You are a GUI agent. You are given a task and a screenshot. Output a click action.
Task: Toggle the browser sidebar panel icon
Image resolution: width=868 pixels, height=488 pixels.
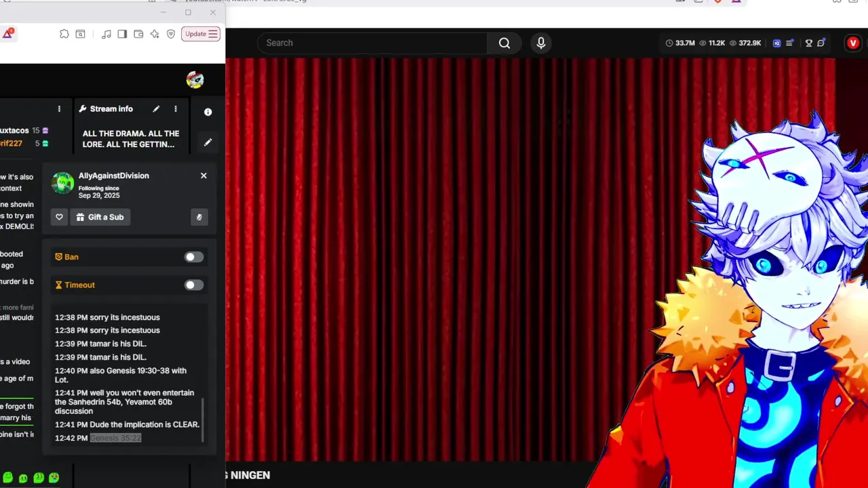[x=122, y=34]
